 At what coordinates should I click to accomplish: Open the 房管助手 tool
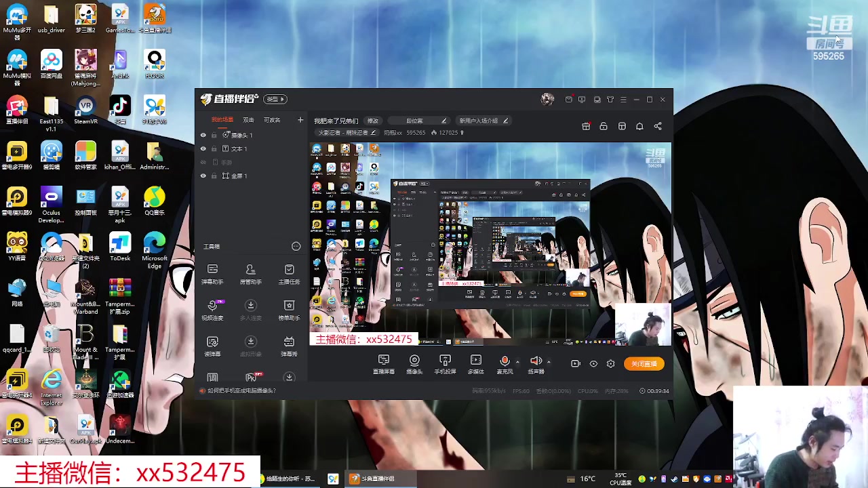click(x=251, y=274)
